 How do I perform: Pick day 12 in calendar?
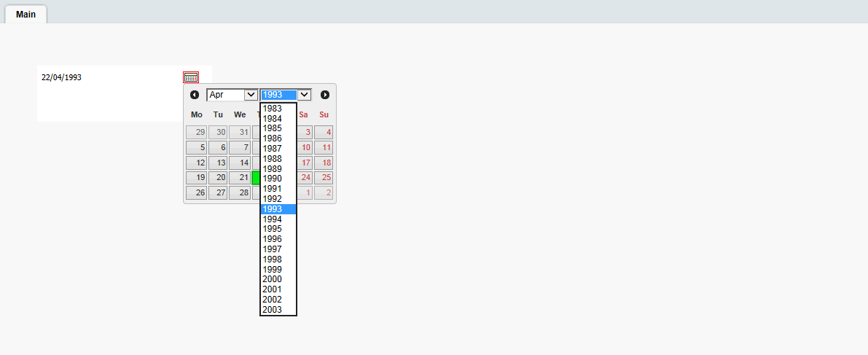(197, 163)
